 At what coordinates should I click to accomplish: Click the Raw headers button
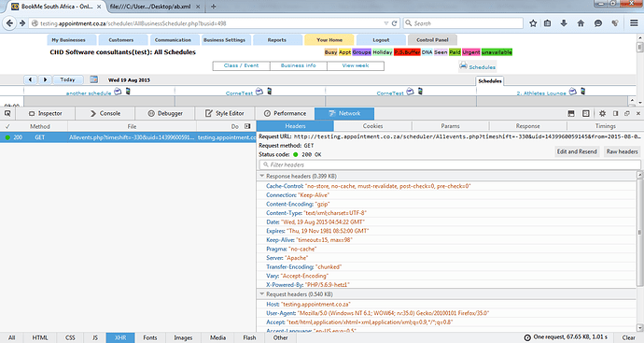pyautogui.click(x=622, y=151)
